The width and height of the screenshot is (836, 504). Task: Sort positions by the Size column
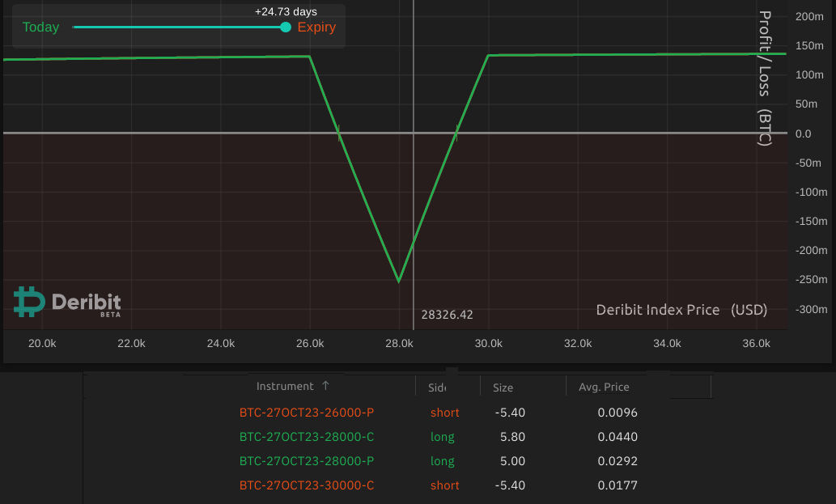[503, 388]
